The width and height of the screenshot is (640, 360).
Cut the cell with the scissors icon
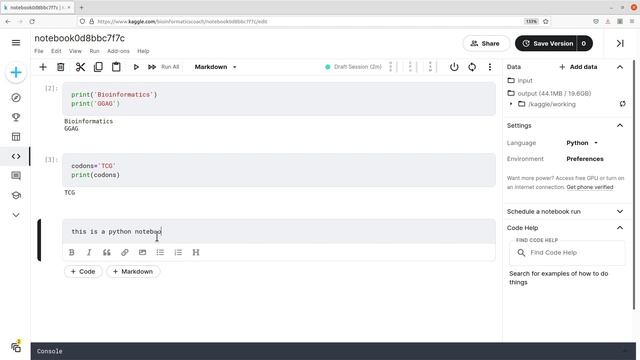pos(80,67)
